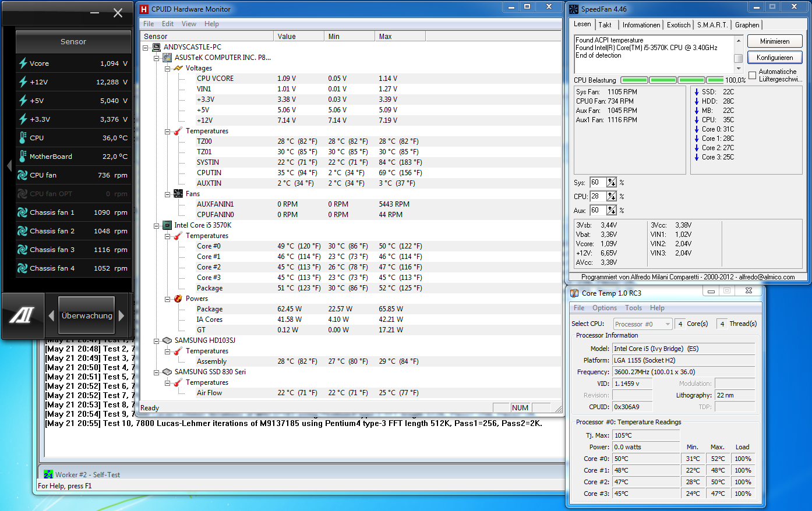Collapse the Voltages tree node

(x=167, y=68)
